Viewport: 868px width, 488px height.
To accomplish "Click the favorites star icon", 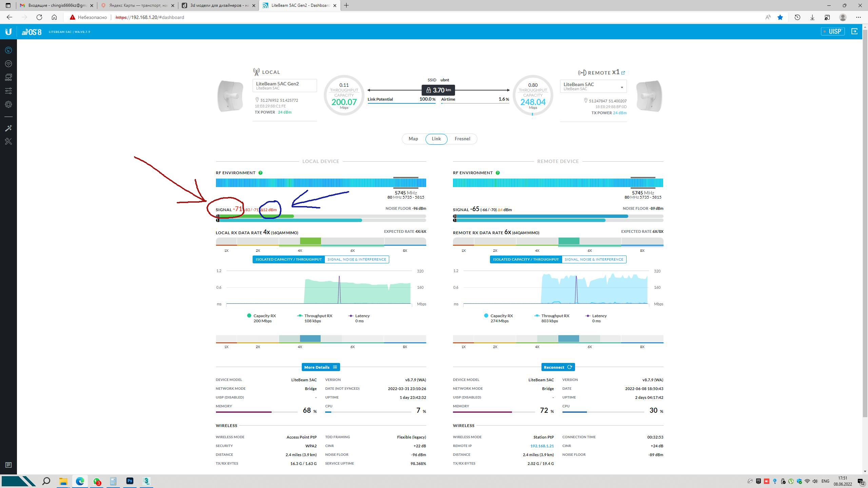I will pyautogui.click(x=780, y=17).
